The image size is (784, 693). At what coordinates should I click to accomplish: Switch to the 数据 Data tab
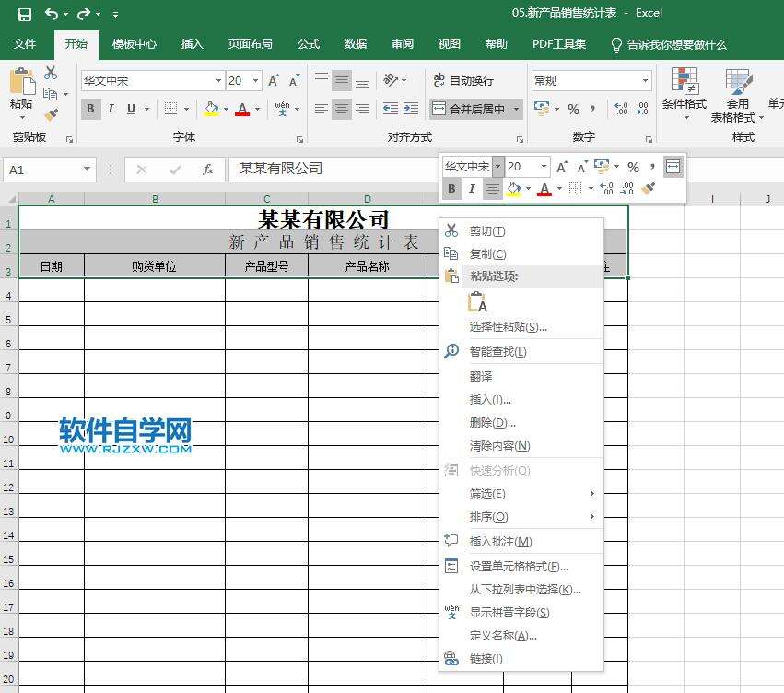tap(356, 44)
